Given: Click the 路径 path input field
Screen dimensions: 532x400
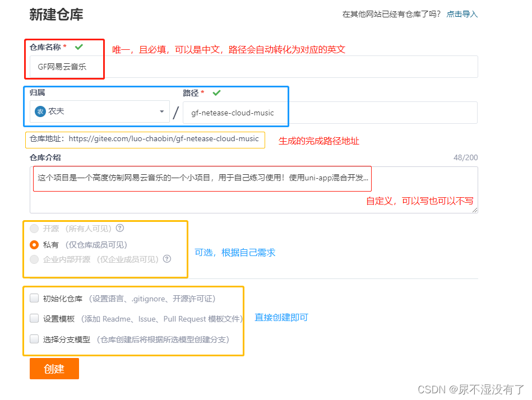Looking at the screenshot, I should point(330,113).
